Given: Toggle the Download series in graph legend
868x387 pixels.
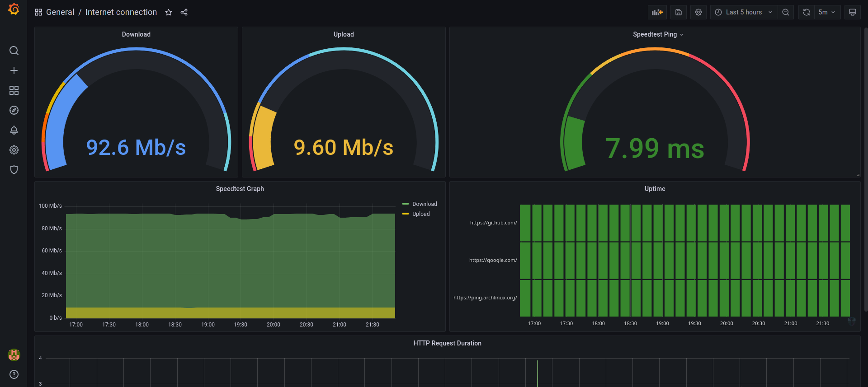Looking at the screenshot, I should [x=425, y=204].
